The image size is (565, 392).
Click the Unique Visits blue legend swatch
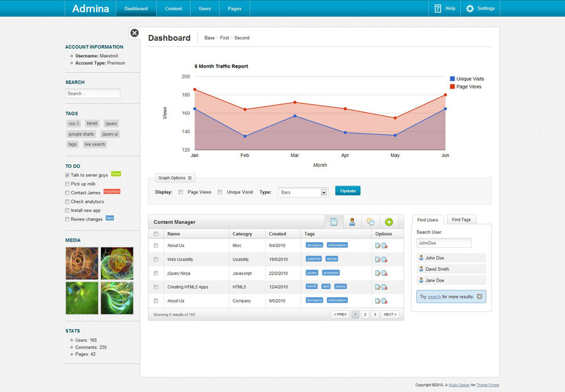[452, 79]
